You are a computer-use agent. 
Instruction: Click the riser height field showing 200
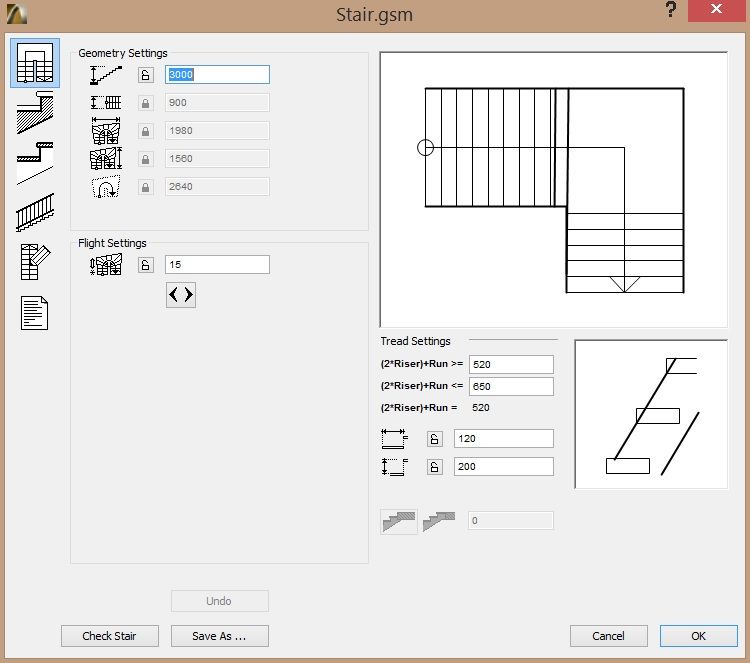tap(504, 466)
